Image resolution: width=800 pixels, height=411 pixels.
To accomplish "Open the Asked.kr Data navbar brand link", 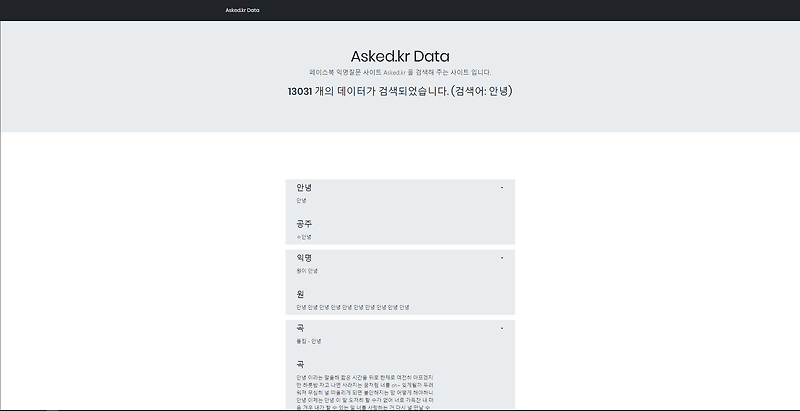I will pos(242,10).
